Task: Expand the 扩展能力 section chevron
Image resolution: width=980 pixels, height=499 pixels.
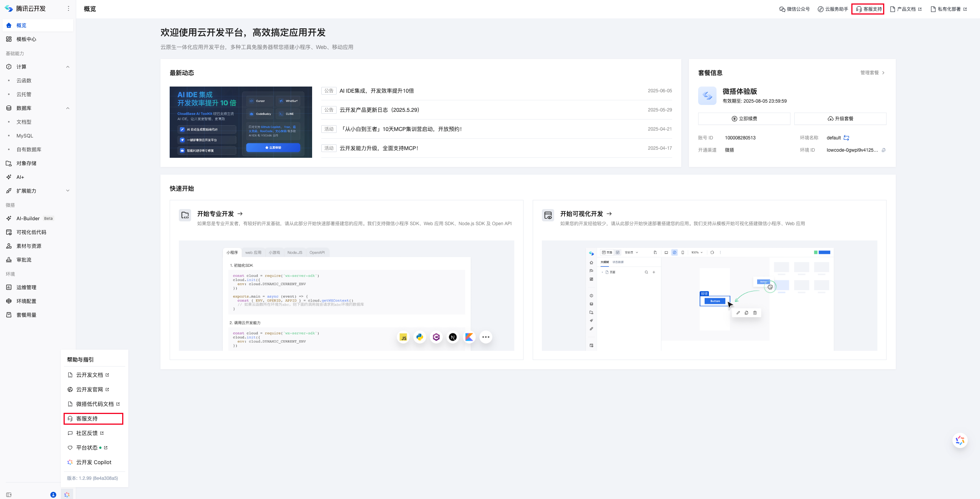Action: pyautogui.click(x=68, y=191)
